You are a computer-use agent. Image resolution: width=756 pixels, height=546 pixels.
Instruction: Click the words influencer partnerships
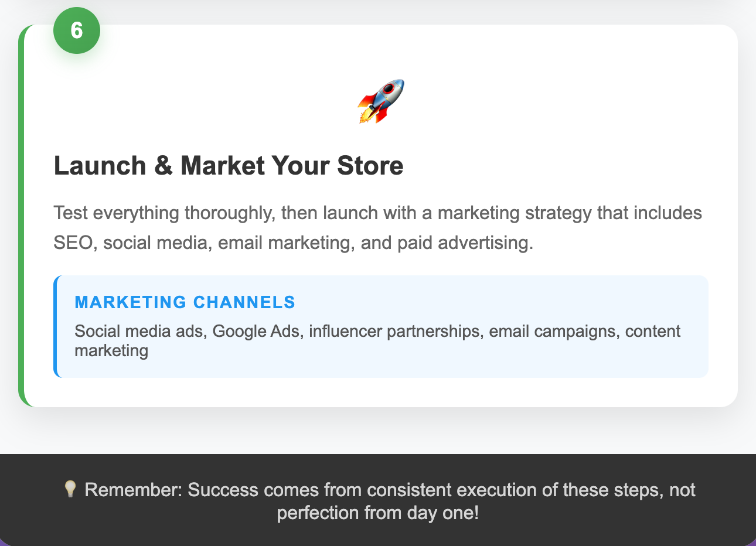tap(394, 332)
